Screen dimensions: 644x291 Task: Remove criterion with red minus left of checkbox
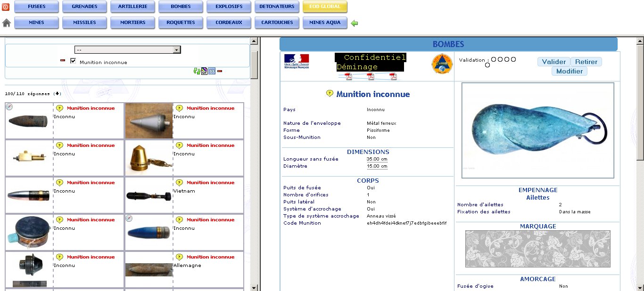coord(63,61)
